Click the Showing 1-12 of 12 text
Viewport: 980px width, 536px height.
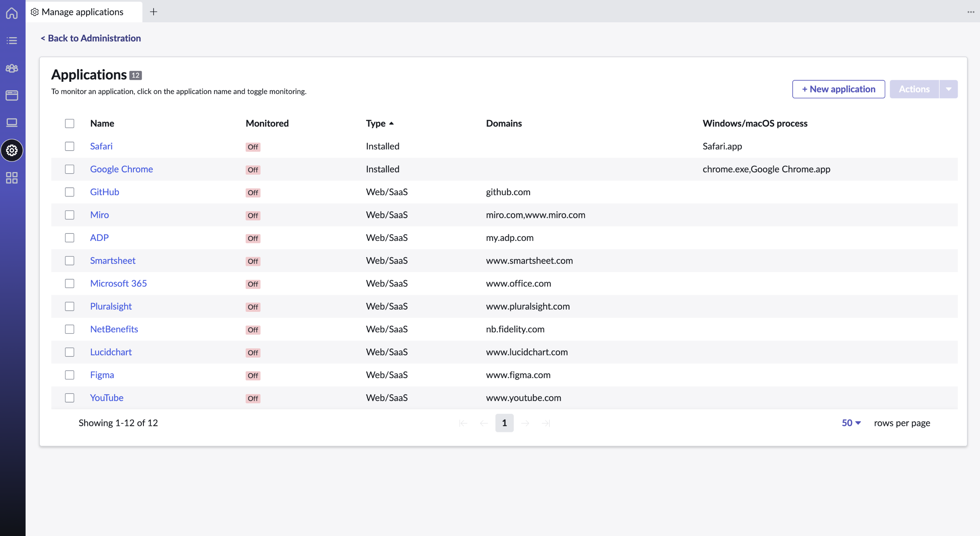click(118, 423)
